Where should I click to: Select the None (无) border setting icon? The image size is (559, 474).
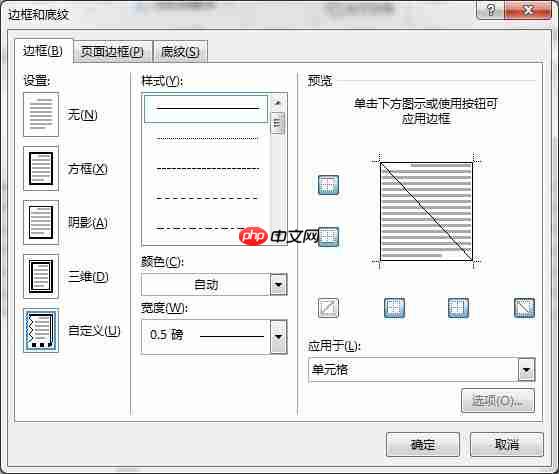tap(41, 115)
